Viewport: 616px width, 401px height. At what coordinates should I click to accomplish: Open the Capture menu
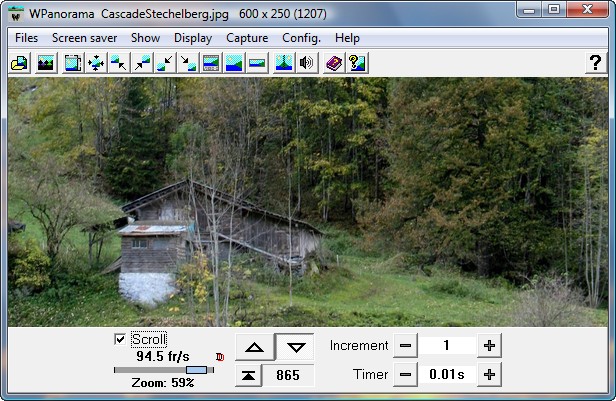[247, 38]
